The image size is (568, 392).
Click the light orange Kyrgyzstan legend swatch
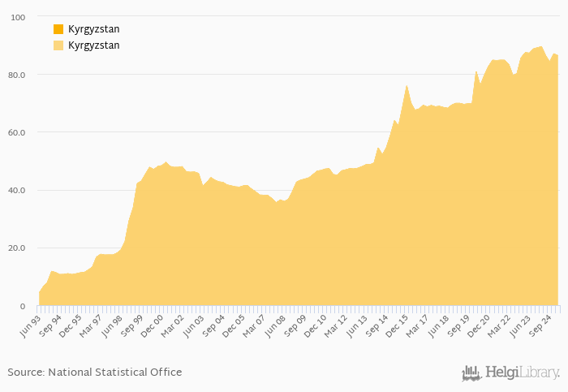(58, 45)
